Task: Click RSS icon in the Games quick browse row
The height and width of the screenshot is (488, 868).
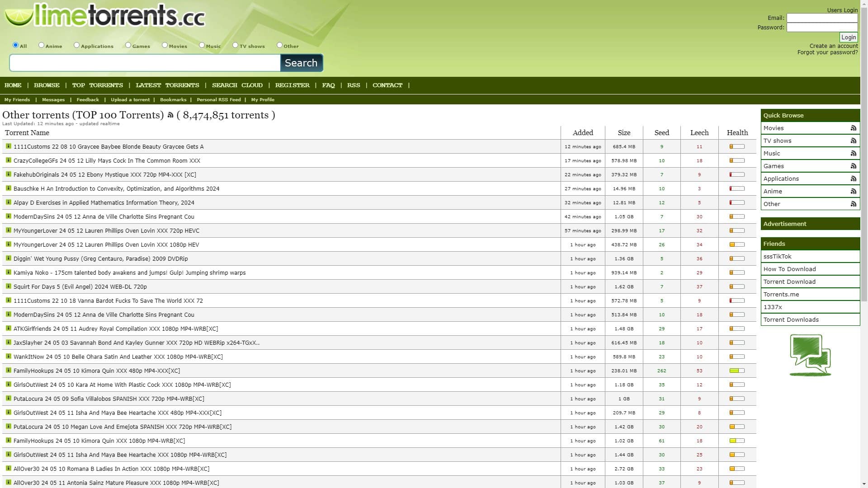Action: (853, 166)
